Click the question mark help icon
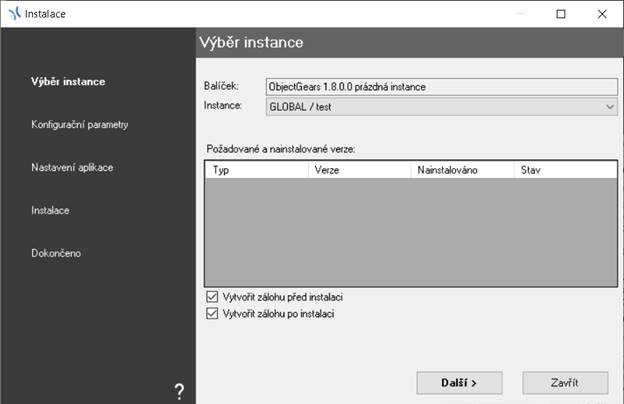The image size is (624, 404). [x=179, y=389]
